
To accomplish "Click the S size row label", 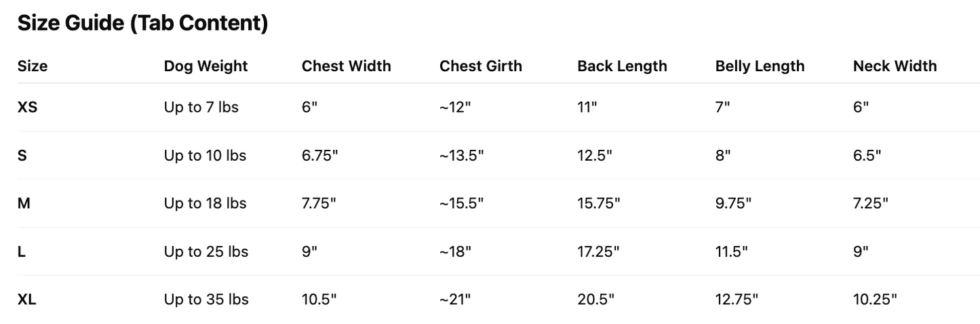I will click(22, 155).
